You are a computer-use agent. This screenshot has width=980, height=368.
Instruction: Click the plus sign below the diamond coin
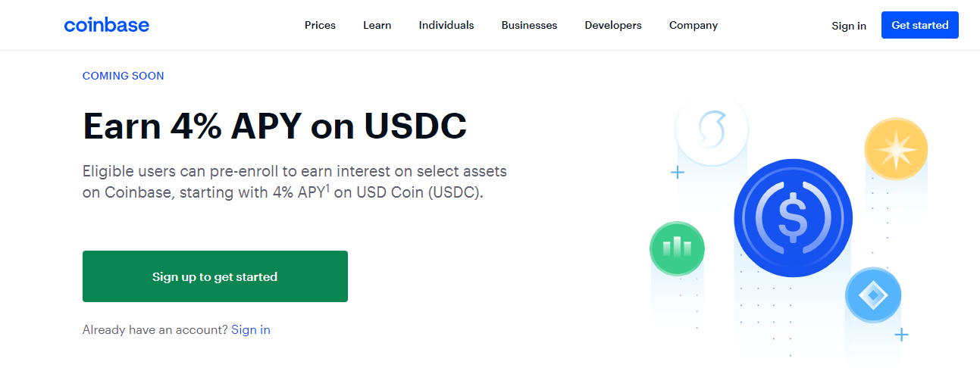901,335
